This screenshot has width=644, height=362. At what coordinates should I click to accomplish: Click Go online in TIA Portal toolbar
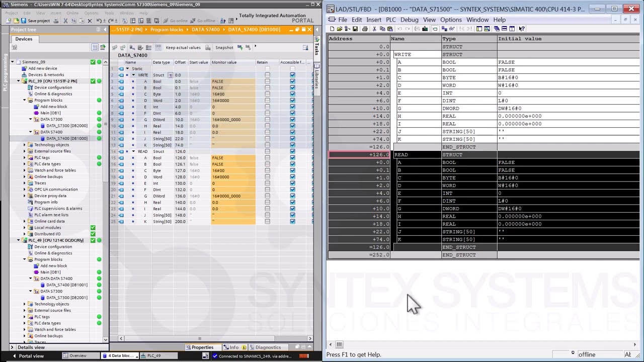pos(176,21)
